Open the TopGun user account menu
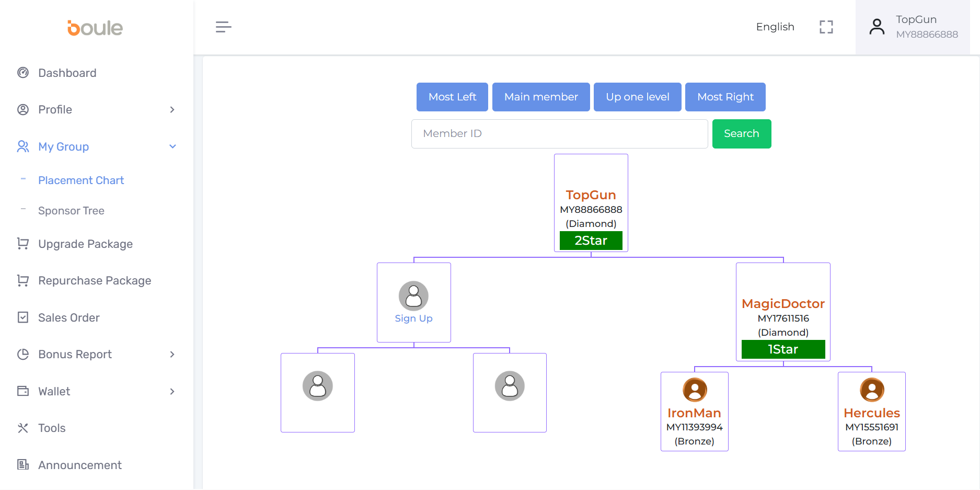Viewport: 980px width, 490px height. [913, 27]
